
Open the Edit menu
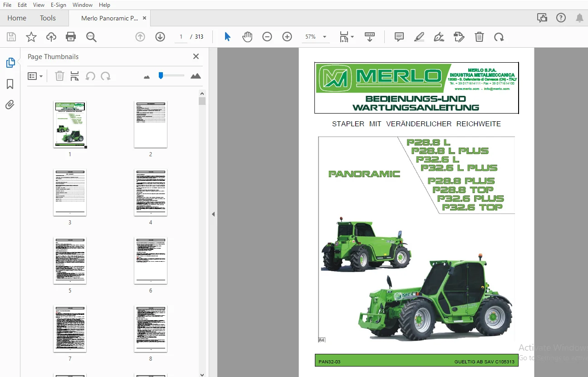pyautogui.click(x=22, y=5)
